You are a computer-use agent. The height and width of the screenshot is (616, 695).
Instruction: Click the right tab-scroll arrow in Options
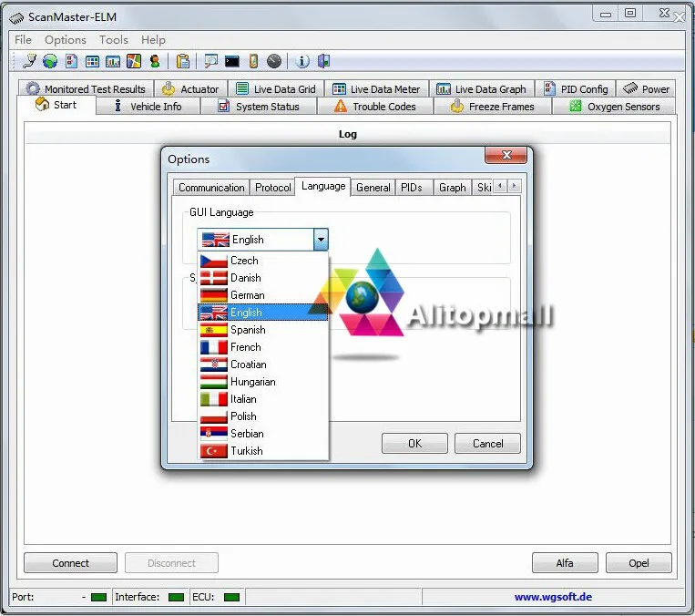tap(514, 186)
